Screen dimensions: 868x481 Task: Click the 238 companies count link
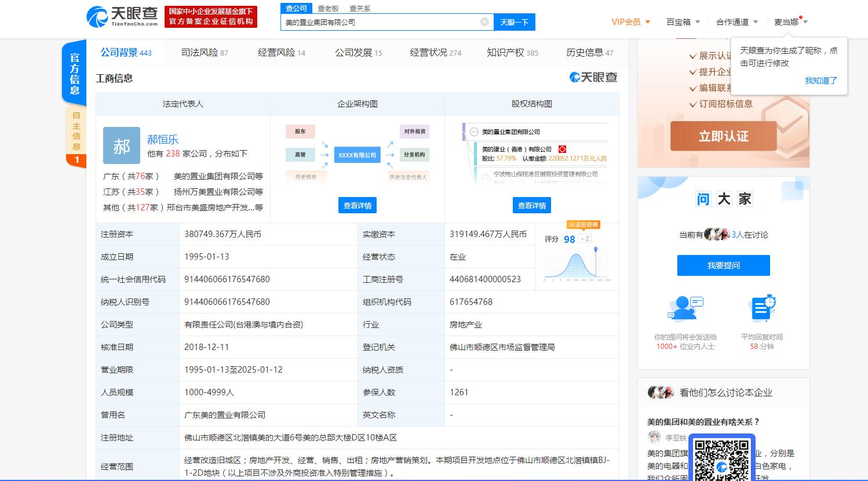173,154
